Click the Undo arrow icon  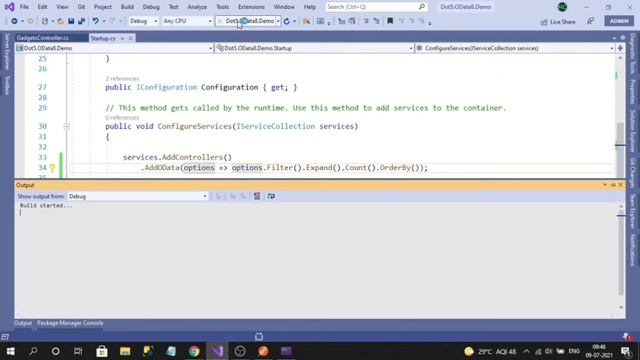point(96,21)
